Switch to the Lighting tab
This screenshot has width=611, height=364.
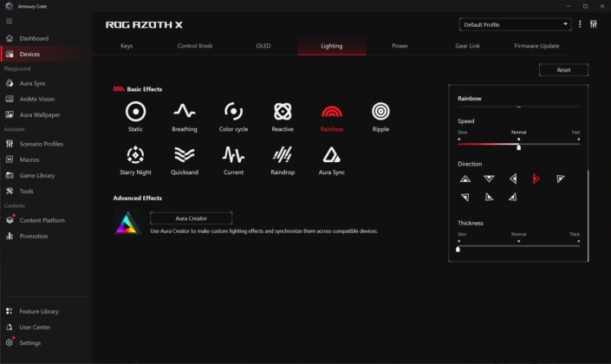pyautogui.click(x=332, y=46)
